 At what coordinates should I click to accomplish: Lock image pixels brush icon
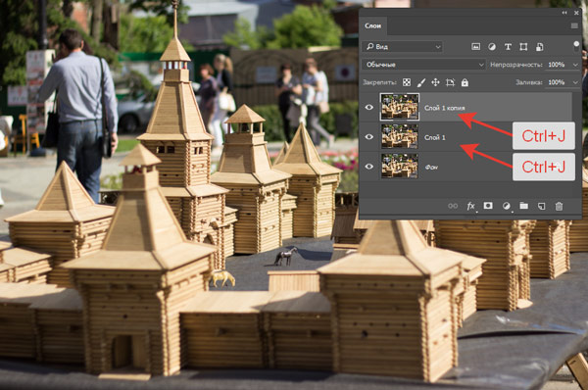pyautogui.click(x=421, y=82)
